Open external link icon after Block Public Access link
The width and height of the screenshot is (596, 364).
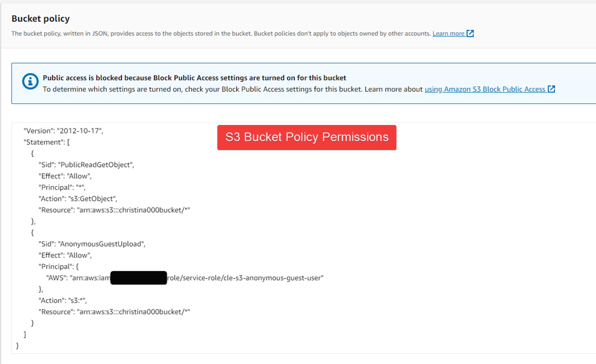point(551,89)
